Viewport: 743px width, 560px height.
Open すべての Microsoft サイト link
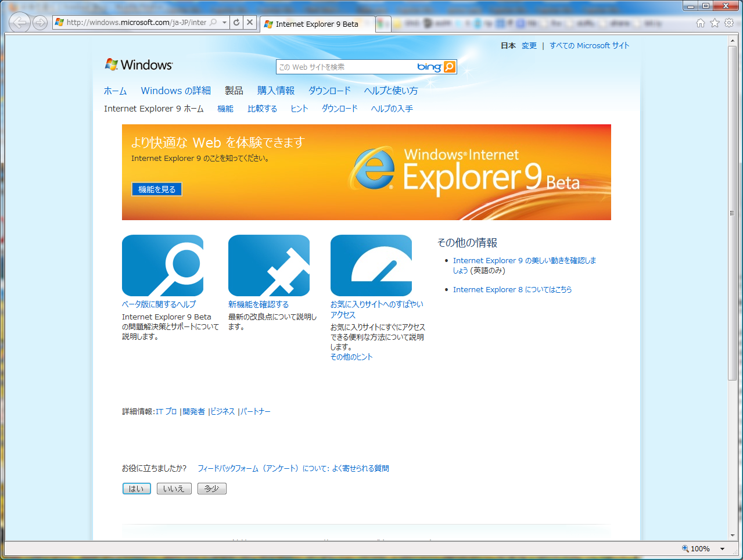[589, 45]
